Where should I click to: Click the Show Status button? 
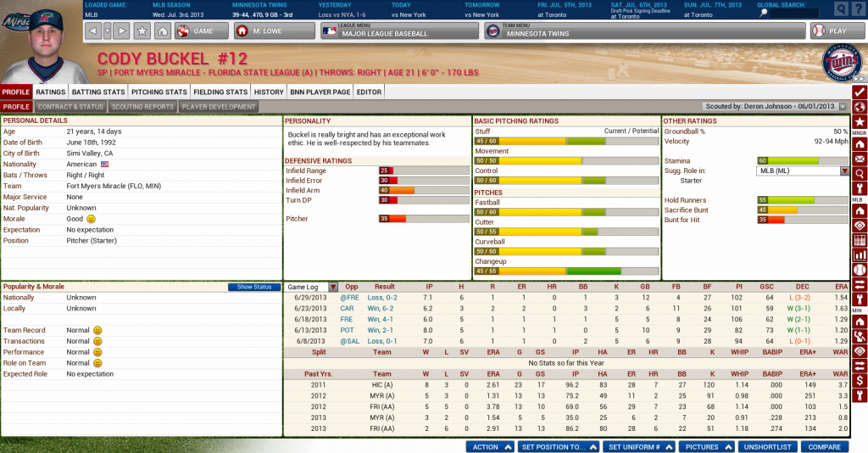point(254,287)
